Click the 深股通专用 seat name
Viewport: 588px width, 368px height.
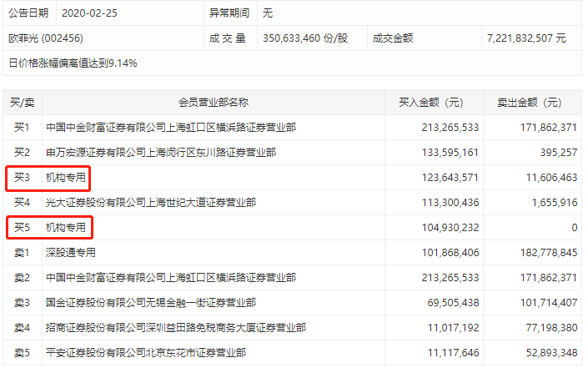click(71, 253)
